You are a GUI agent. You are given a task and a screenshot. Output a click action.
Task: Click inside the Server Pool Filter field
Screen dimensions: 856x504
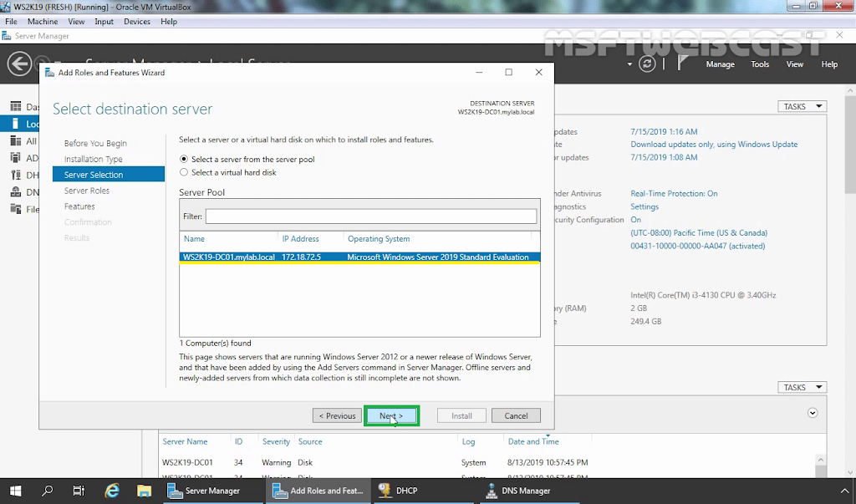371,216
